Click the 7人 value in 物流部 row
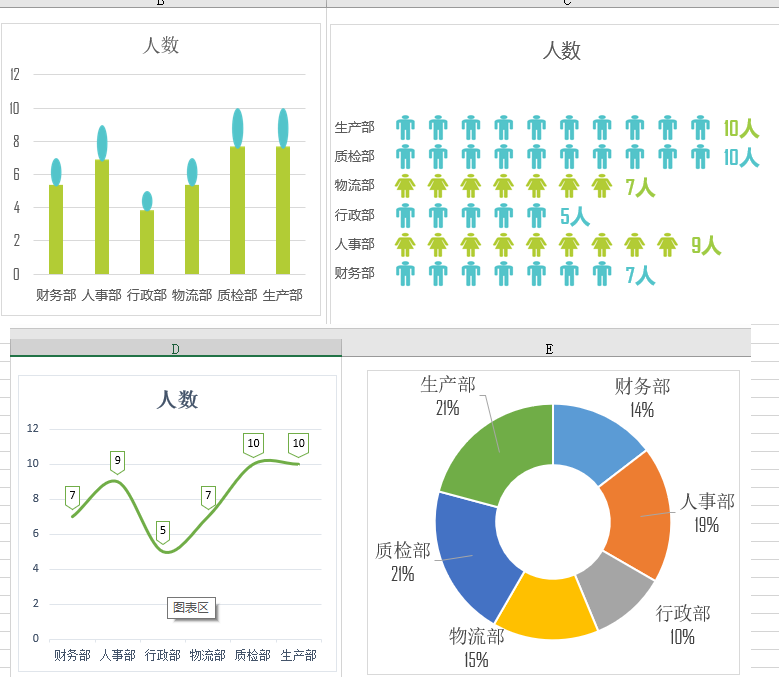The width and height of the screenshot is (779, 677). 640,187
